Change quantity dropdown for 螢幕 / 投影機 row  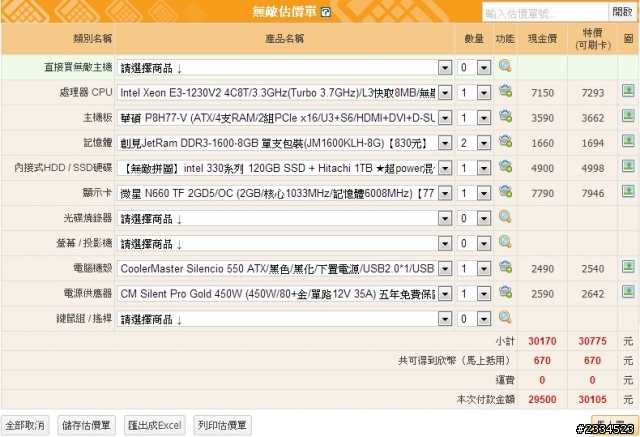point(474,244)
